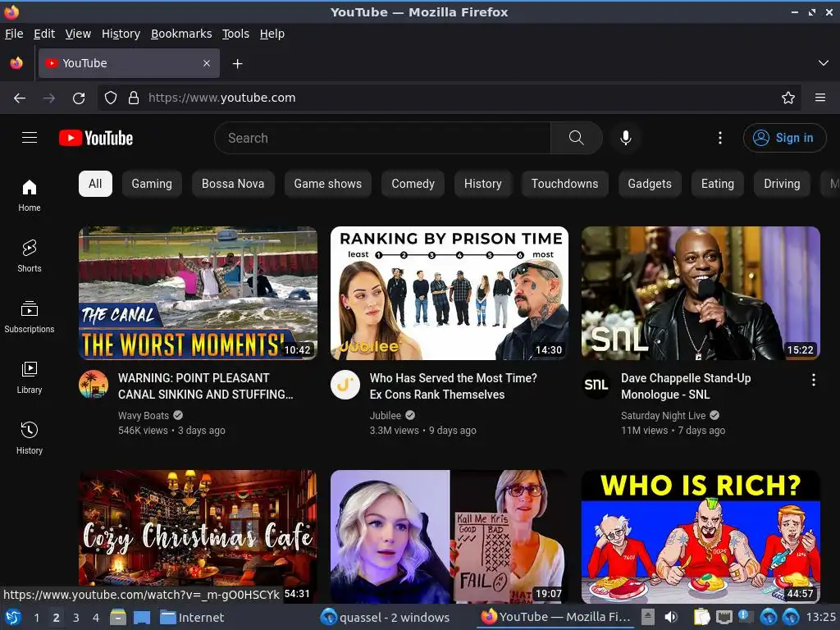Open History from the sidebar
This screenshot has height=630, width=840.
click(30, 438)
